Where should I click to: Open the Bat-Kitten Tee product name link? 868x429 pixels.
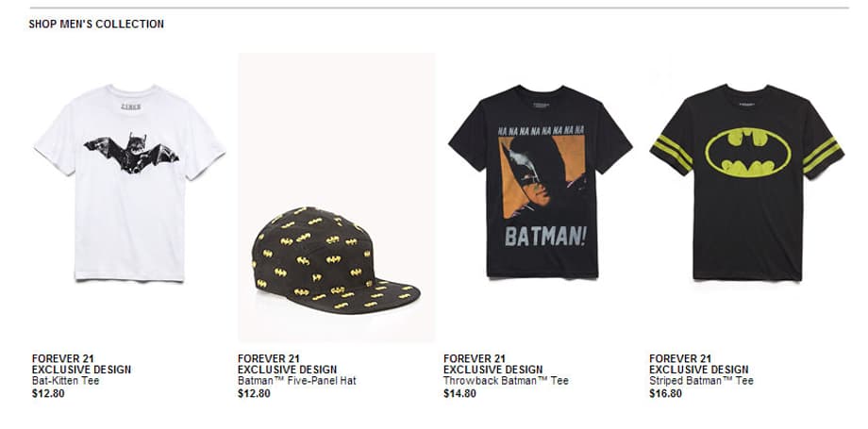(66, 381)
